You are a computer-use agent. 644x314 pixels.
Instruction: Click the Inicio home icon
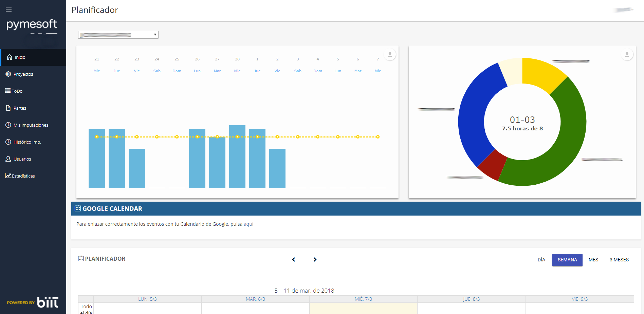point(10,57)
